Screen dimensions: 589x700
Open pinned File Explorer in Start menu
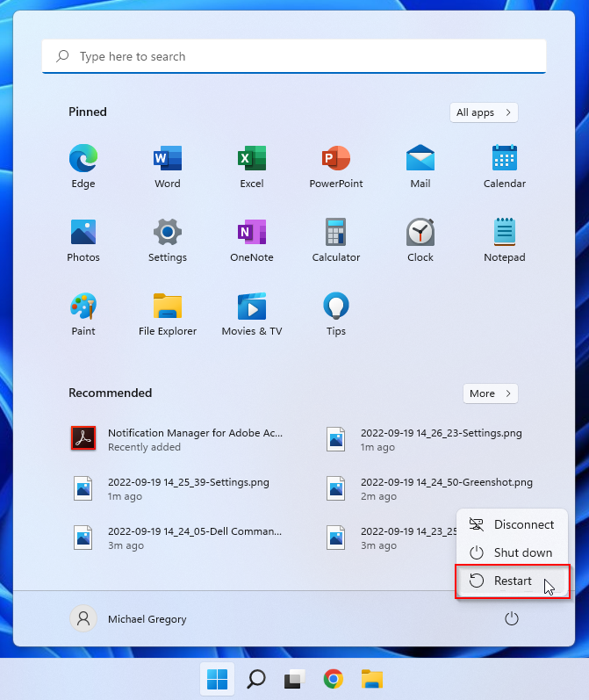[168, 314]
